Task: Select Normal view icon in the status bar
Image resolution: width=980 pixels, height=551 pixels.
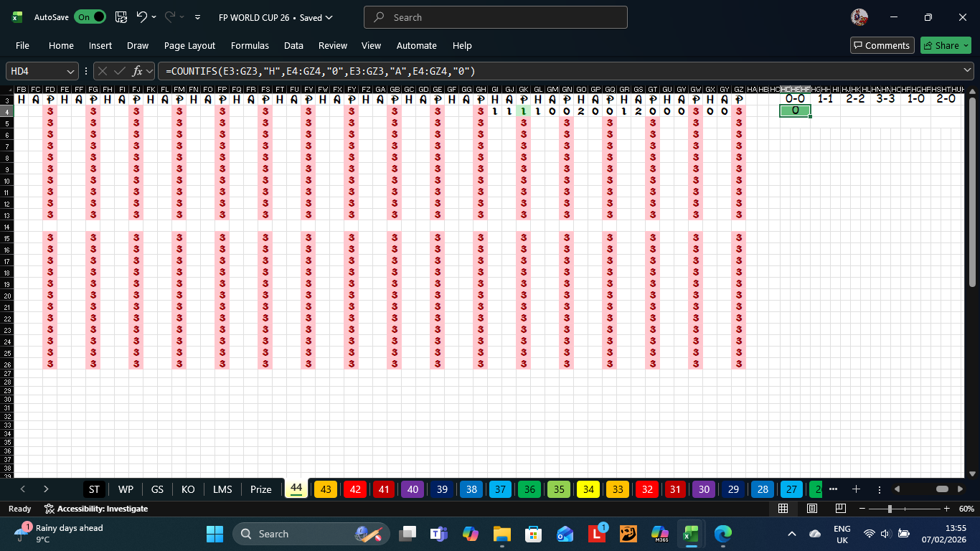Action: (x=783, y=508)
